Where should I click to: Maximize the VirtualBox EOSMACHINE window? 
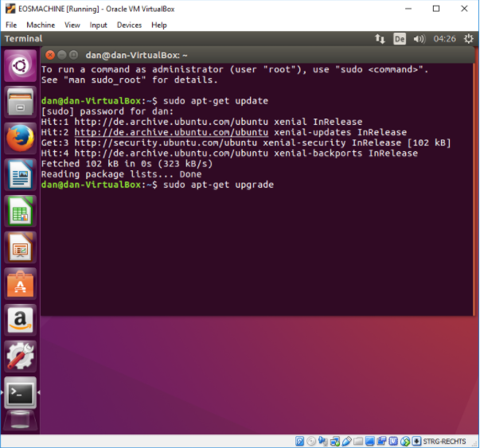pyautogui.click(x=436, y=9)
